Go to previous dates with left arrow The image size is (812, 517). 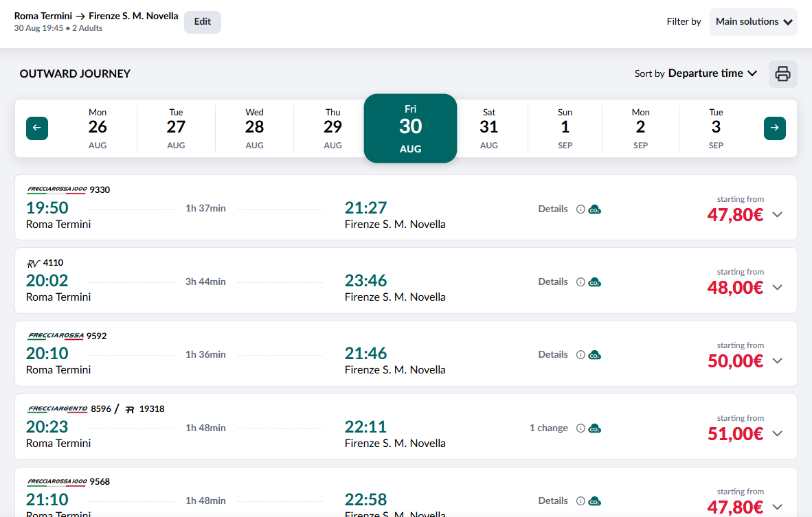click(37, 128)
